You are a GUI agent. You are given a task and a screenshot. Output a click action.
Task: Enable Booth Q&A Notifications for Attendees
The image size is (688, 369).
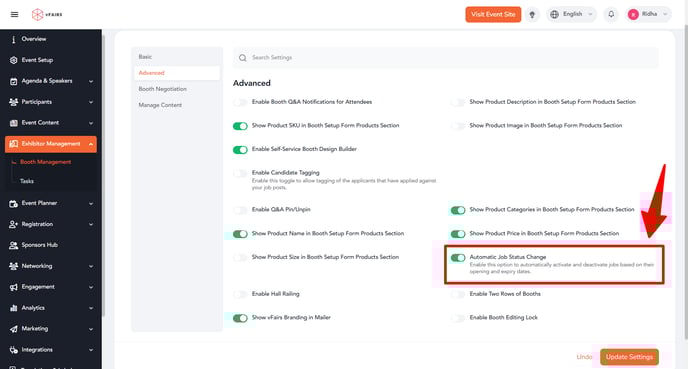coord(240,102)
